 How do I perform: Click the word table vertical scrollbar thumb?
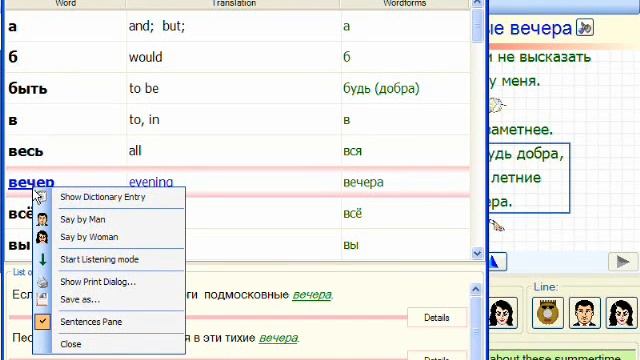[x=477, y=25]
